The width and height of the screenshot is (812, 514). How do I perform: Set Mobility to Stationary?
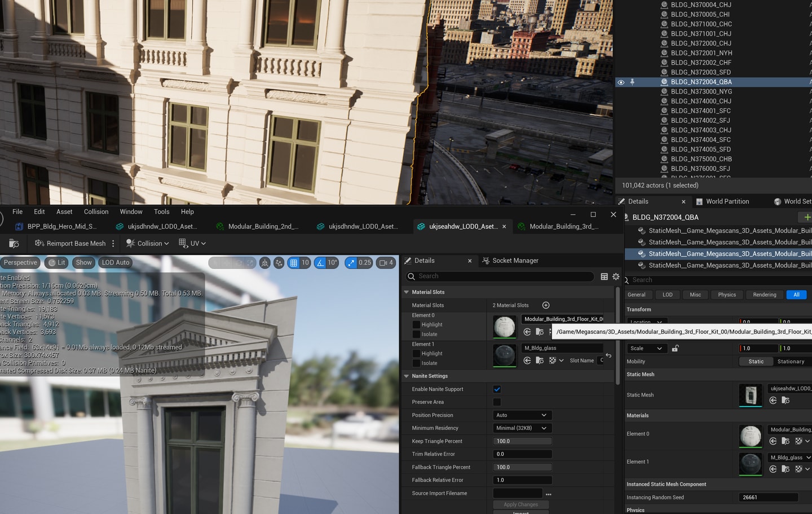pyautogui.click(x=791, y=362)
